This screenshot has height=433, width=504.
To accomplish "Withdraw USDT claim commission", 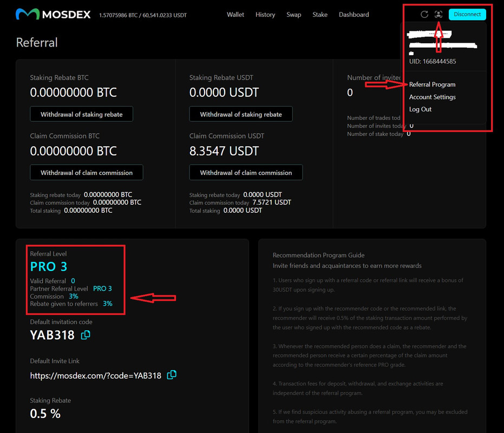I will pyautogui.click(x=246, y=173).
